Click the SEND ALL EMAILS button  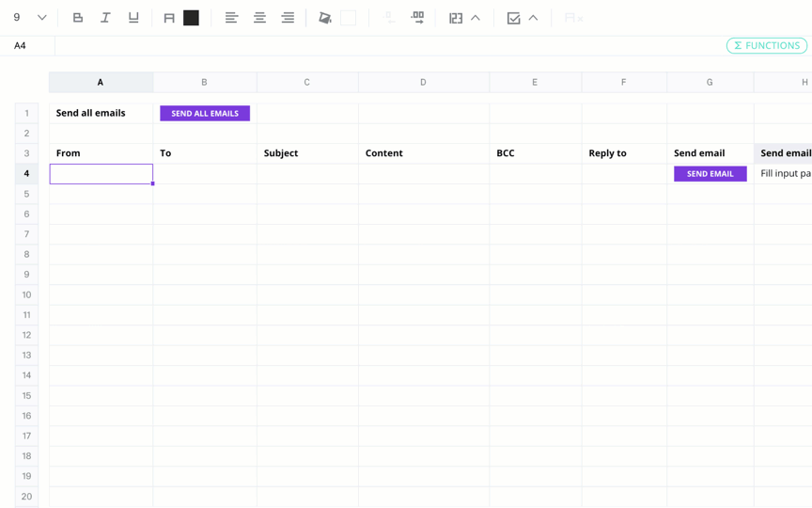[x=205, y=114]
